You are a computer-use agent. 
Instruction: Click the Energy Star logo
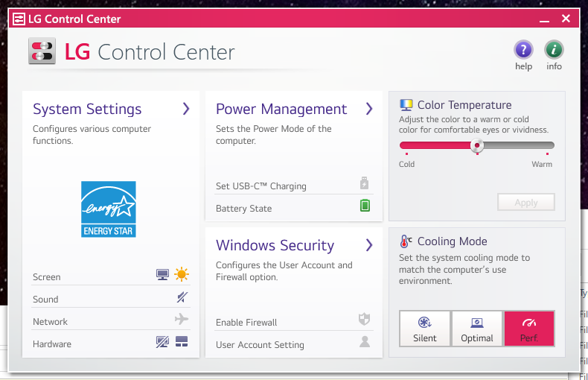(109, 209)
